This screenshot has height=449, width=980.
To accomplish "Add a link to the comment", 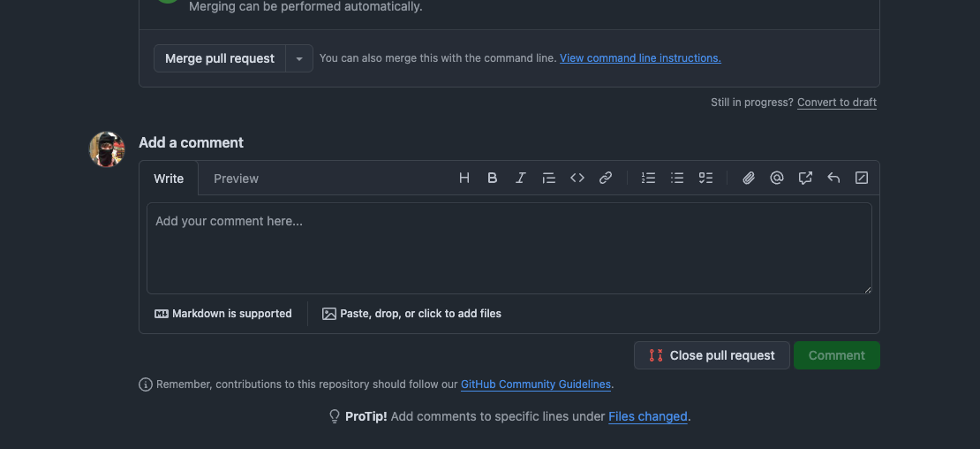I will pos(606,178).
